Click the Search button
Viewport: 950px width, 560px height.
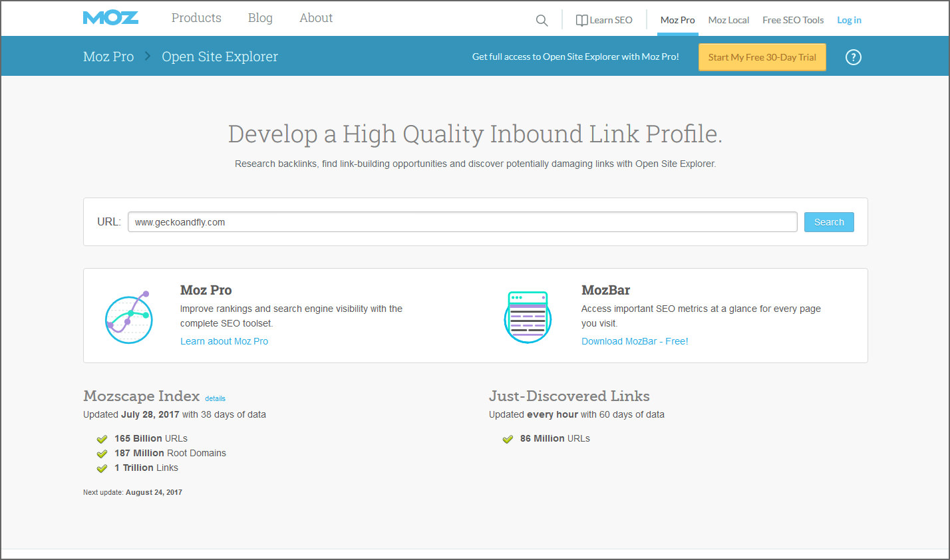(x=829, y=222)
